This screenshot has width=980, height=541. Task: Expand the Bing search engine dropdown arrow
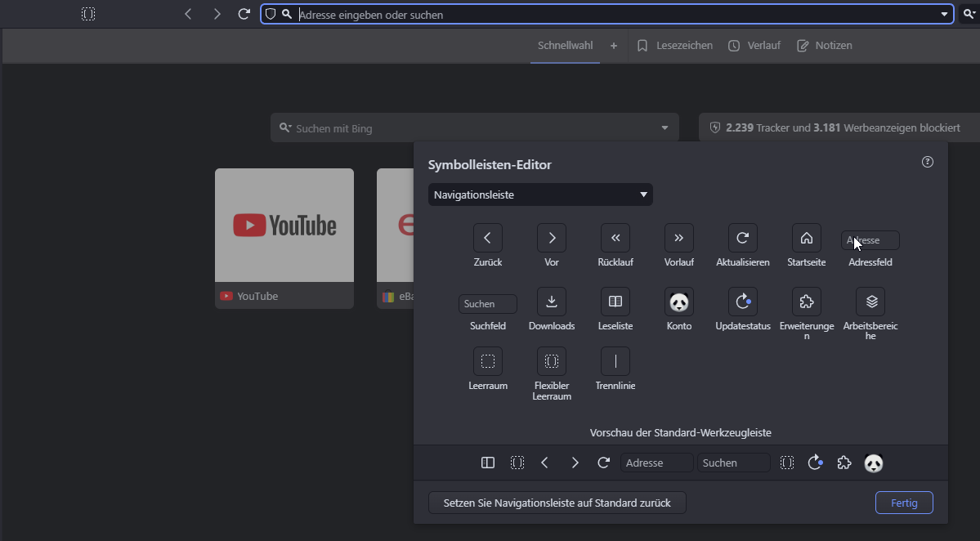665,128
